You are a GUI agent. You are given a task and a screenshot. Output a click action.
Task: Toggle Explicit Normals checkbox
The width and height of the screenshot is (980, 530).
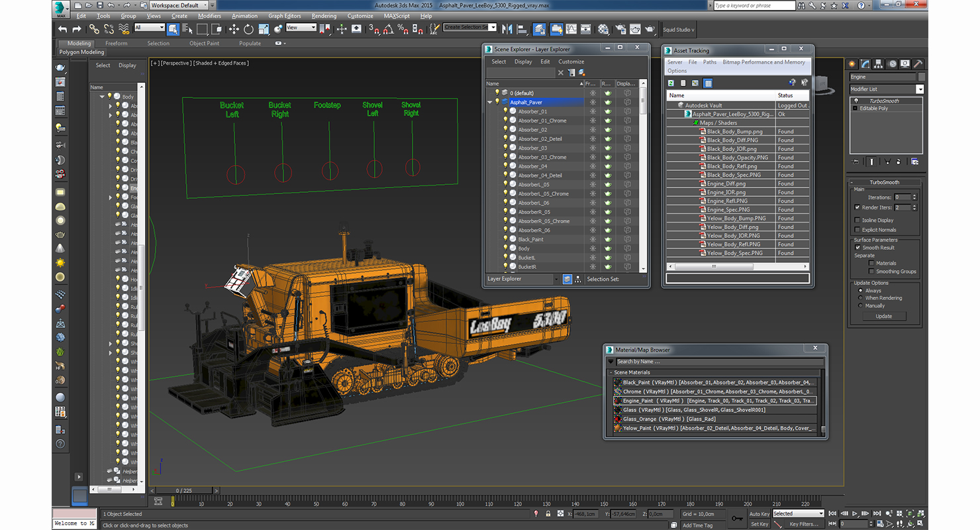[857, 230]
